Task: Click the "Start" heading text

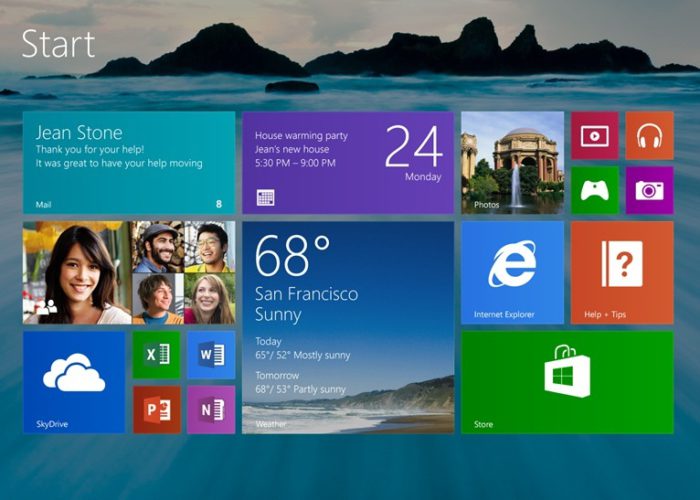Action: pyautogui.click(x=58, y=44)
